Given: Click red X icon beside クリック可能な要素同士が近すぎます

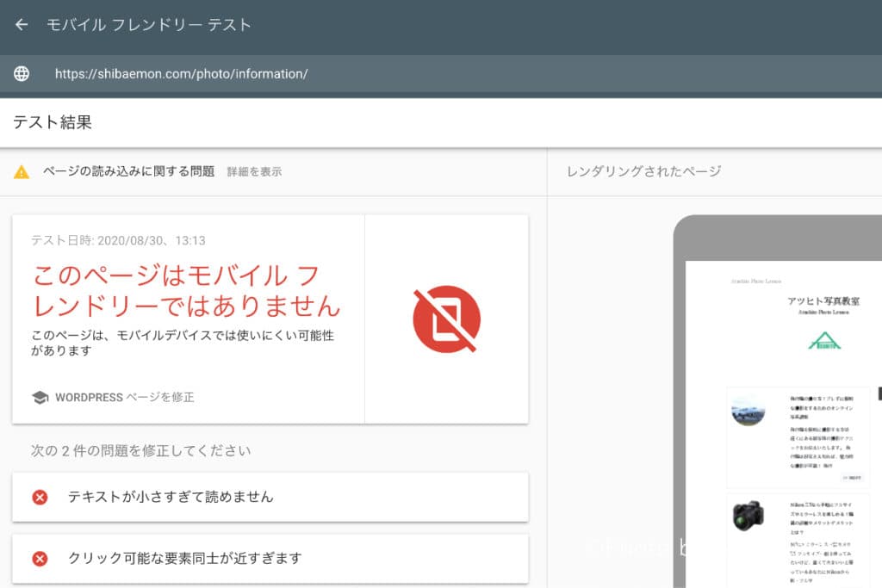Looking at the screenshot, I should [40, 559].
